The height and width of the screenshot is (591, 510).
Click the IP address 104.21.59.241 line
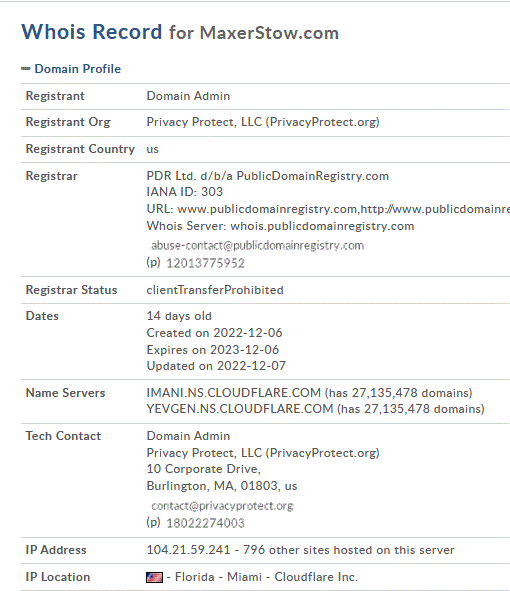[x=300, y=550]
